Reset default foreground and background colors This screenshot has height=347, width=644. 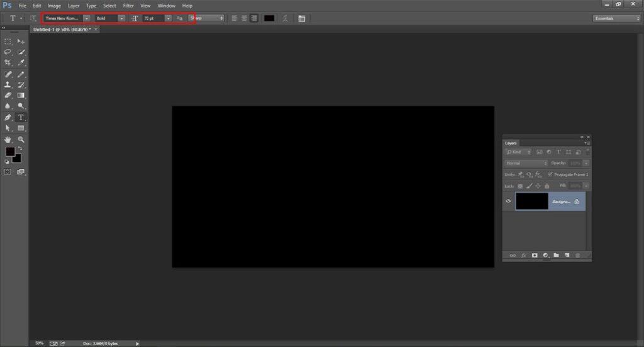coord(6,162)
